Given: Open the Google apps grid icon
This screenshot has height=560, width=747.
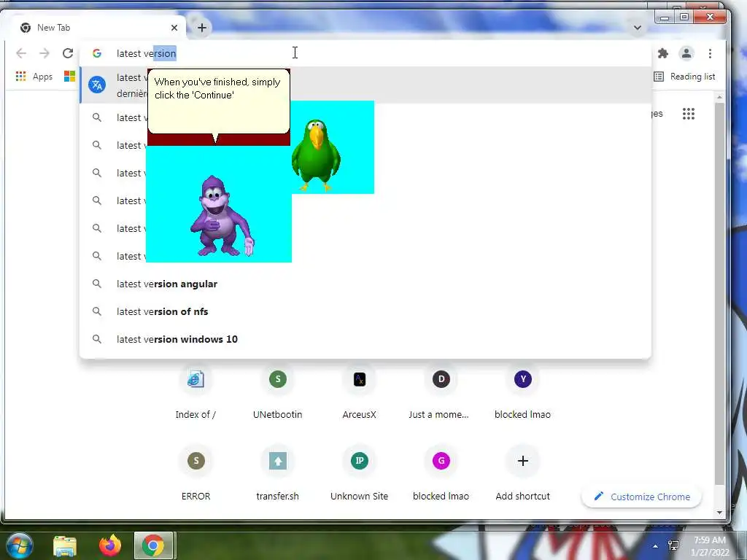Looking at the screenshot, I should pyautogui.click(x=689, y=113).
